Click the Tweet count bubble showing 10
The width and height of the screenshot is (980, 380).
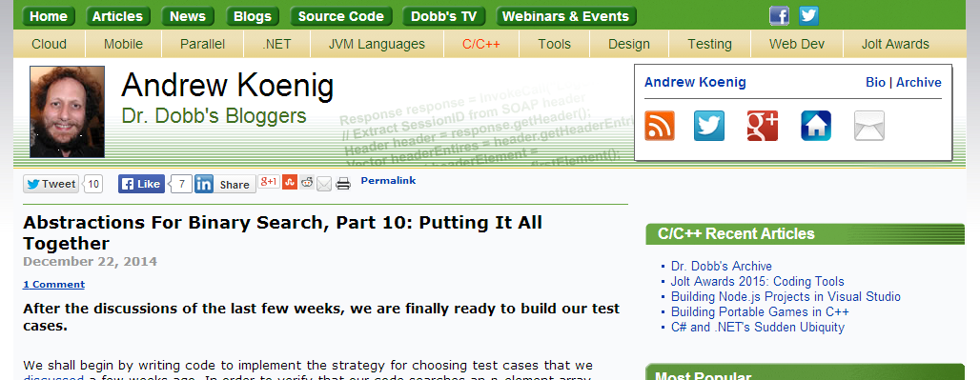(93, 184)
